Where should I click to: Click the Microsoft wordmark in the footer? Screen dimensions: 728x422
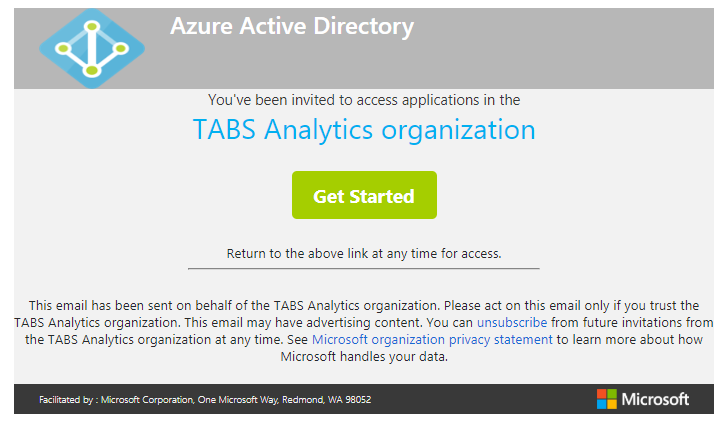tap(655, 400)
